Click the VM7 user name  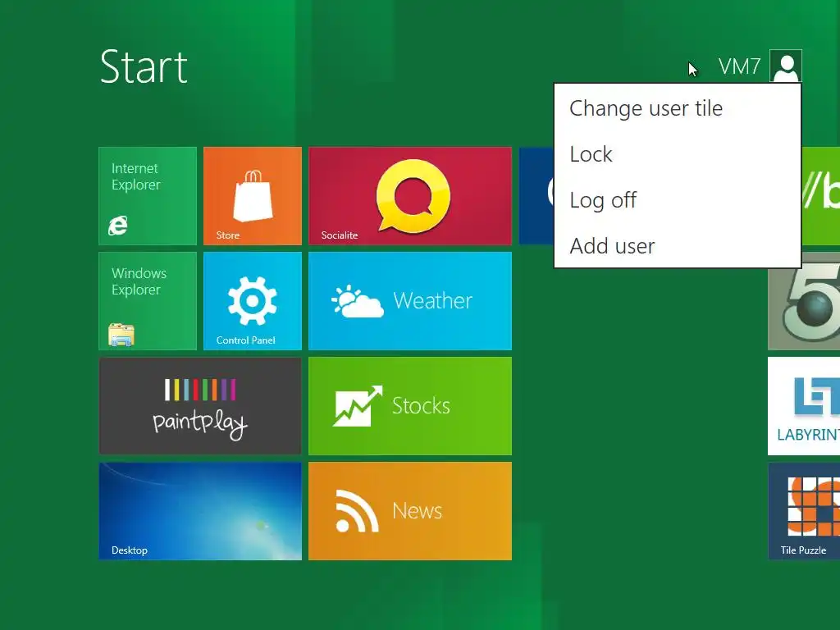(739, 66)
